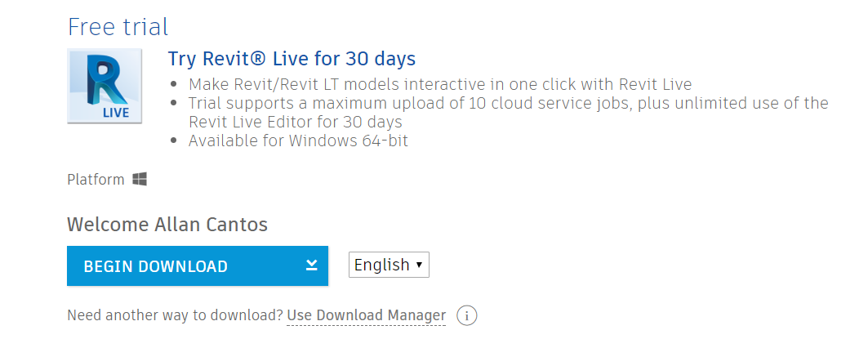
Task: Click the Platform label text
Action: pos(96,180)
